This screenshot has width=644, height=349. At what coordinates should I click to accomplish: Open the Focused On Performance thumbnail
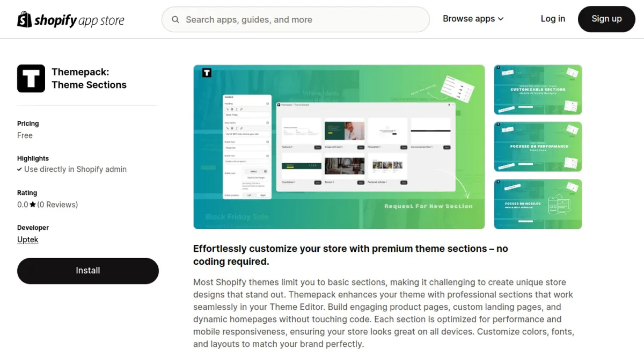[x=537, y=147]
